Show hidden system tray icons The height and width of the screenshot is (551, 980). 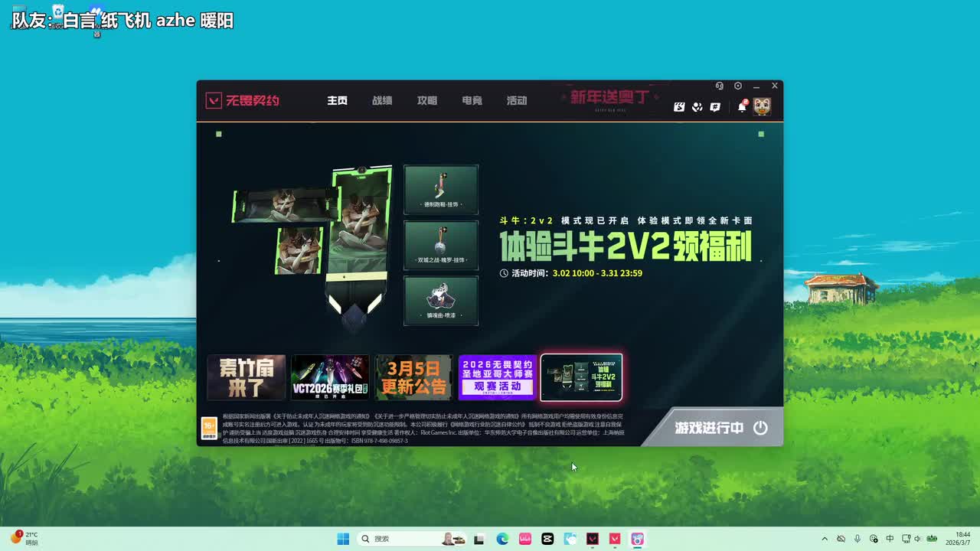pyautogui.click(x=825, y=539)
